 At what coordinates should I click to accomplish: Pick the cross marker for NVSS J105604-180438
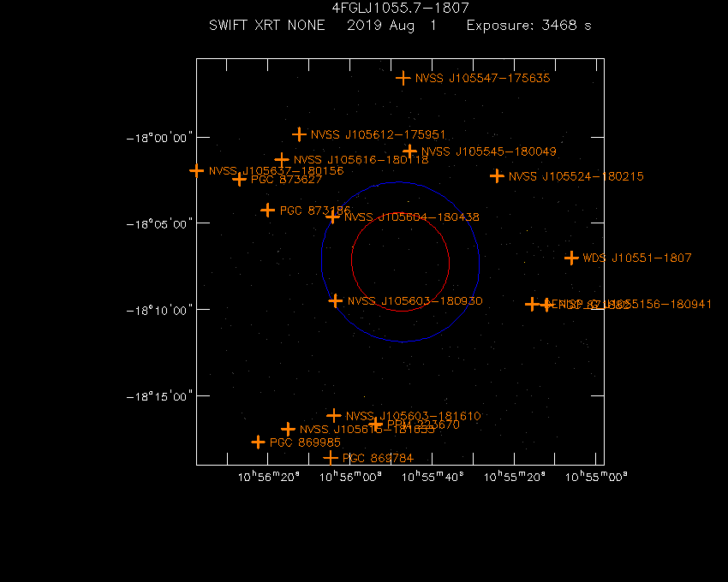coord(332,217)
